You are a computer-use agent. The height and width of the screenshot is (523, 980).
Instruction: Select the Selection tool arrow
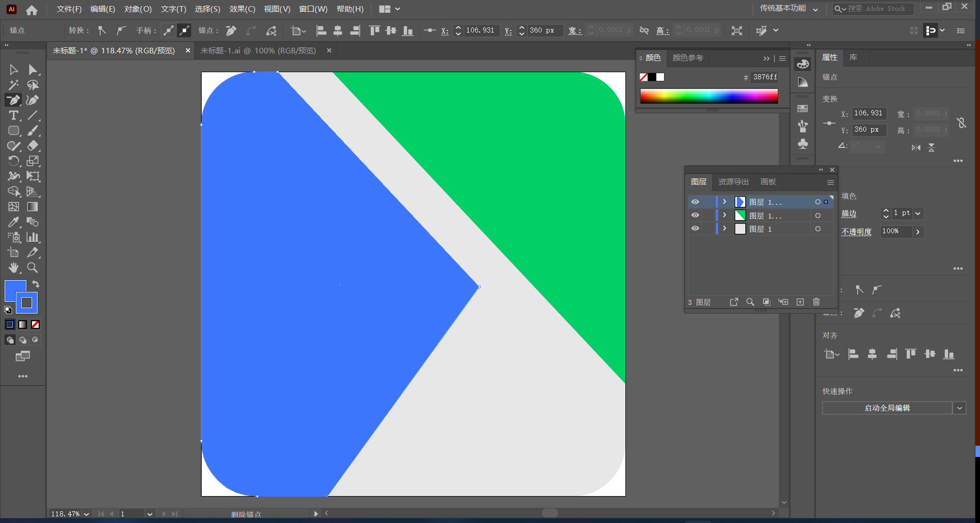pos(14,70)
